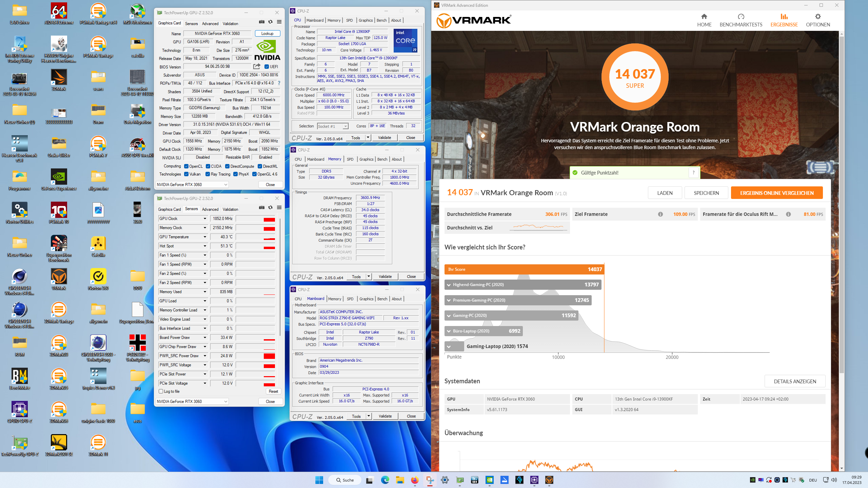
Task: Open Board Power Draw sensor dropdown arrow
Action: pyautogui.click(x=205, y=338)
